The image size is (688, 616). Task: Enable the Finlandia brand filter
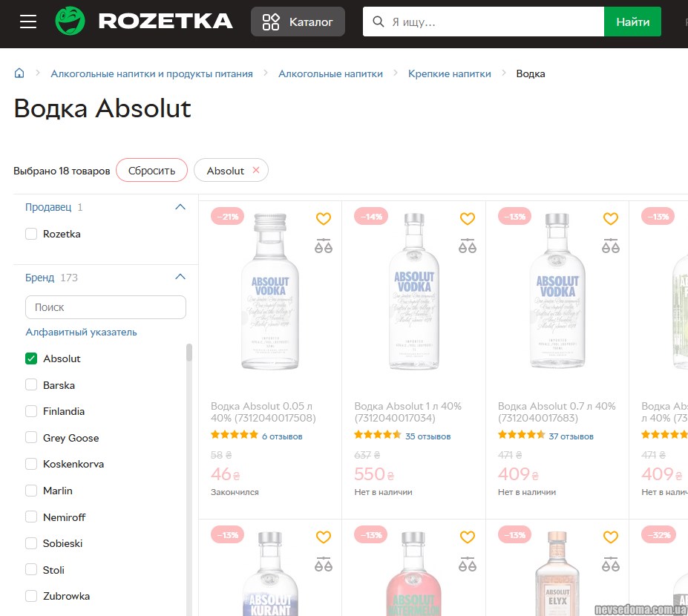31,411
